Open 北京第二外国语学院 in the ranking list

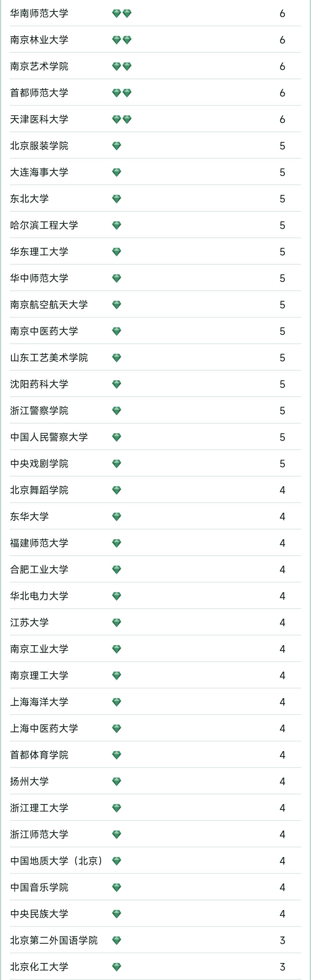click(x=54, y=940)
